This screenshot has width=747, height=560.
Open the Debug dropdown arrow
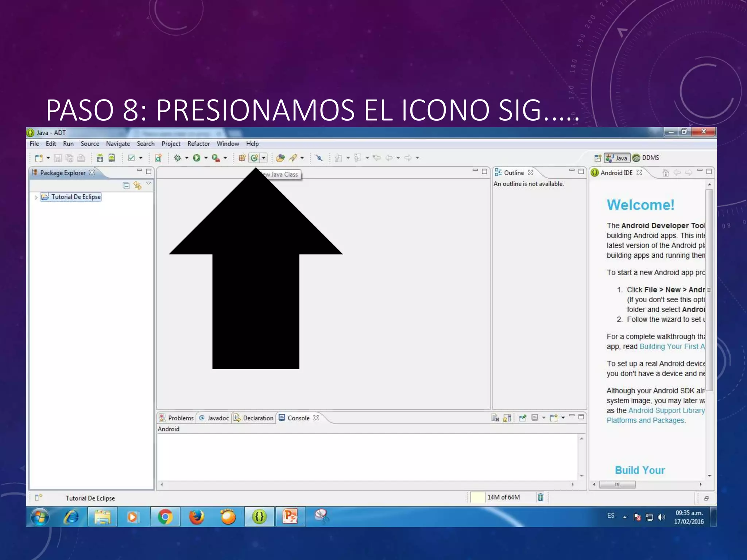187,158
